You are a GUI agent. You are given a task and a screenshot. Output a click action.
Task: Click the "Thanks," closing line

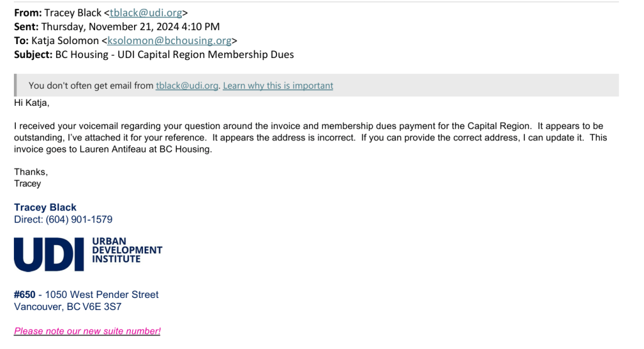[31, 171]
